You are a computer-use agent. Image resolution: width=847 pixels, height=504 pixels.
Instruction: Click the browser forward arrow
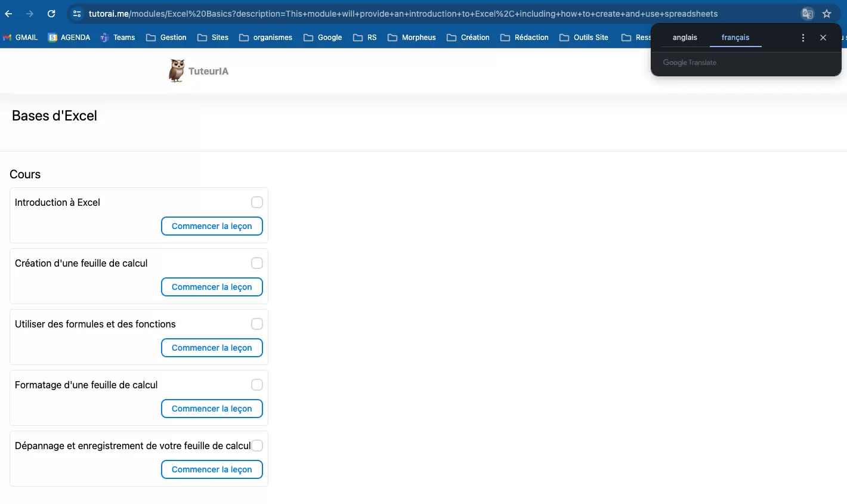pyautogui.click(x=30, y=14)
